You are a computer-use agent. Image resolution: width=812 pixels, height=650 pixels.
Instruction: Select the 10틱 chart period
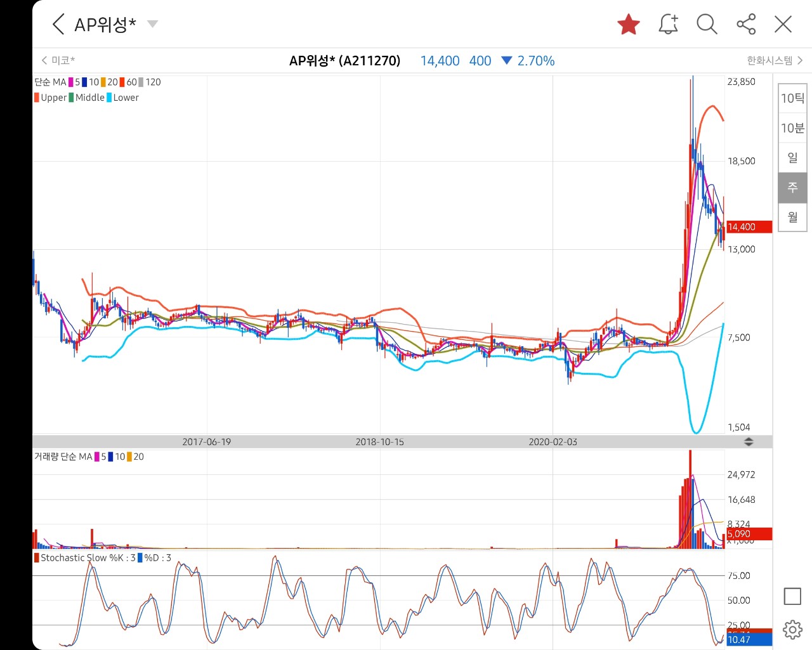coord(792,98)
